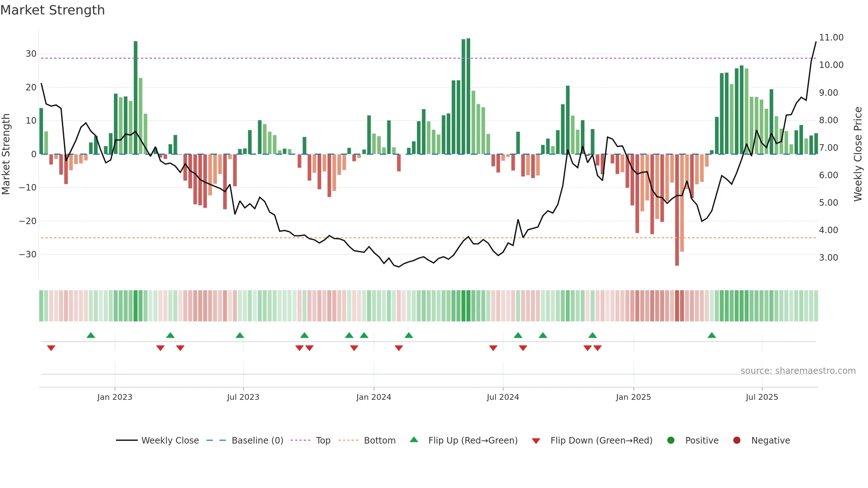Image resolution: width=868 pixels, height=488 pixels.
Task: Click the Weekly Close Price axis title
Action: (858, 154)
